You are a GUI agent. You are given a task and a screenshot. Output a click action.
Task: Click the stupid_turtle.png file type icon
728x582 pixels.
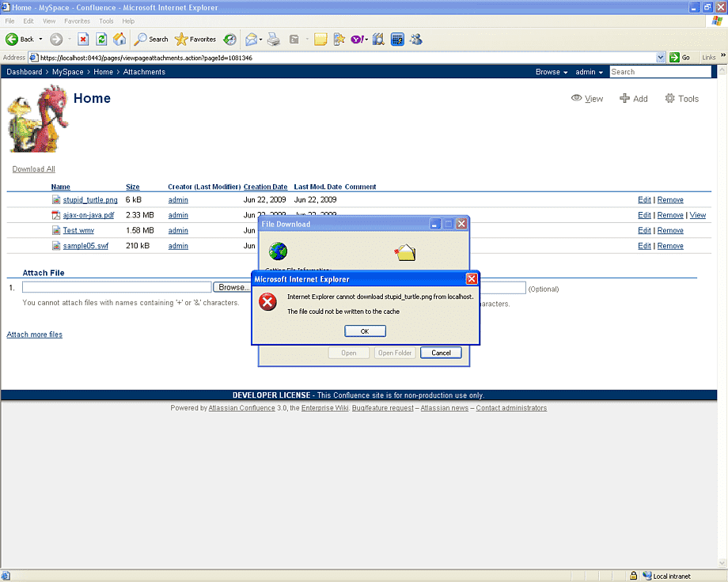click(x=56, y=199)
